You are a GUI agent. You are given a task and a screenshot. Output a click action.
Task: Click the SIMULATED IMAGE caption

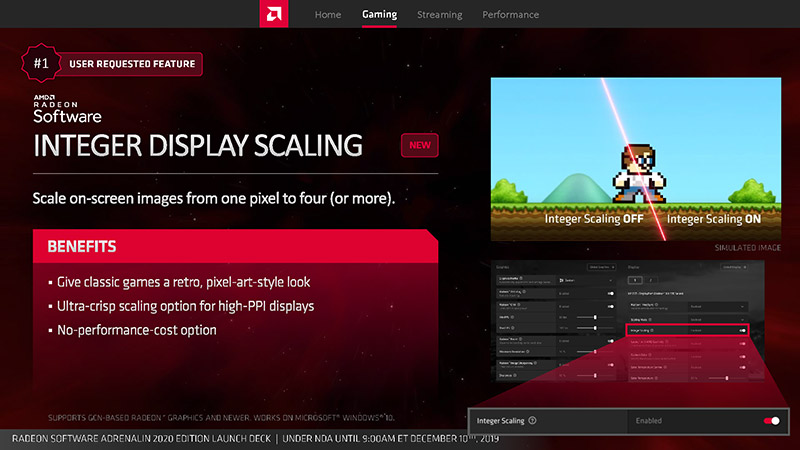[x=747, y=247]
